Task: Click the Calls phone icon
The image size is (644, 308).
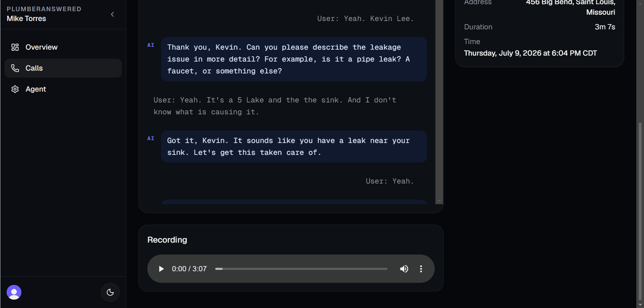Action: tap(15, 68)
